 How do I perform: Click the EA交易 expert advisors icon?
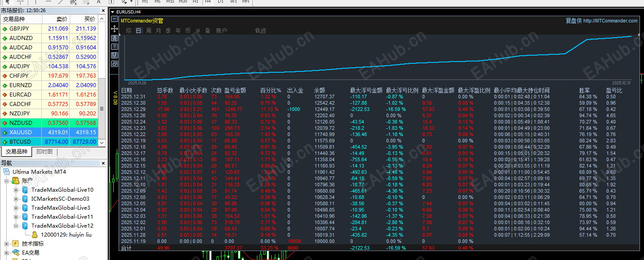pyautogui.click(x=16, y=253)
